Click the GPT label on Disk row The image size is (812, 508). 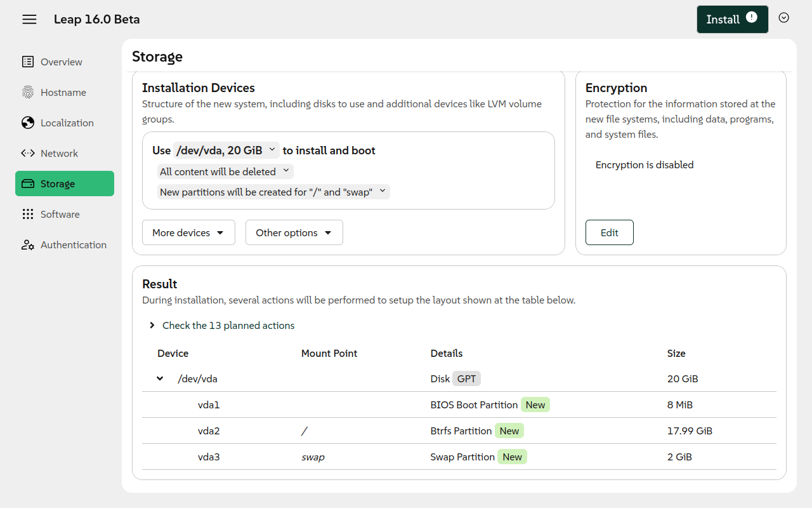tap(466, 378)
